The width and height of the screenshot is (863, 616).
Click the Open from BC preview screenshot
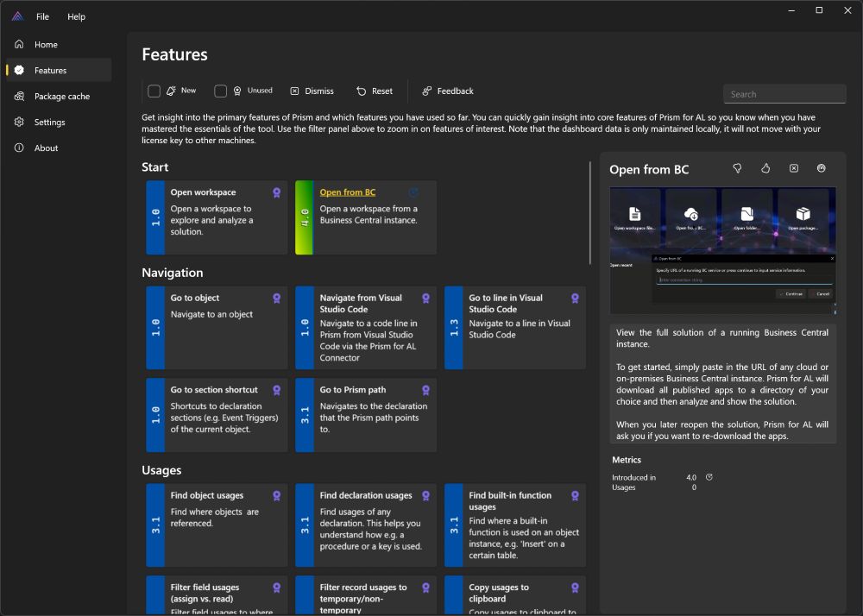pos(722,251)
